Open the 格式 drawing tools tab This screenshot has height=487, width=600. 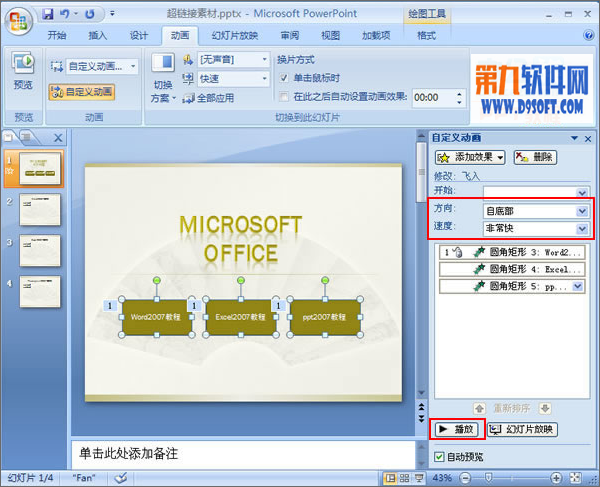point(426,36)
